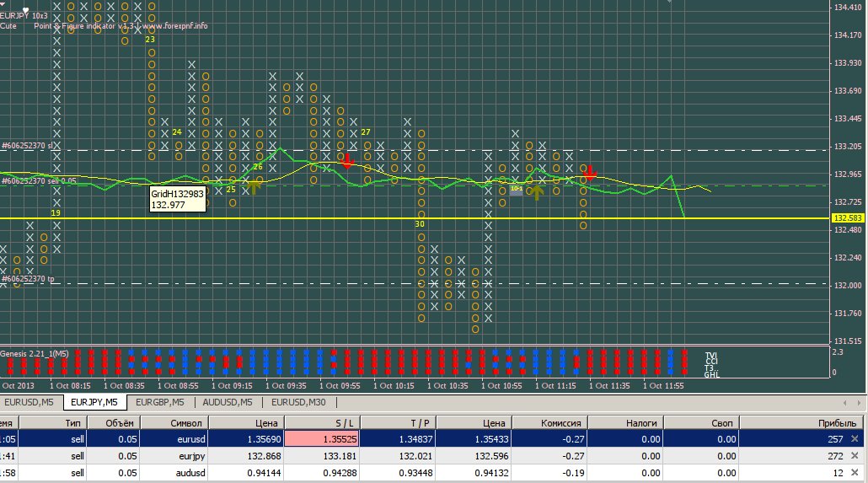
Task: Click eurusd take profit value 1.34837
Action: click(x=398, y=438)
